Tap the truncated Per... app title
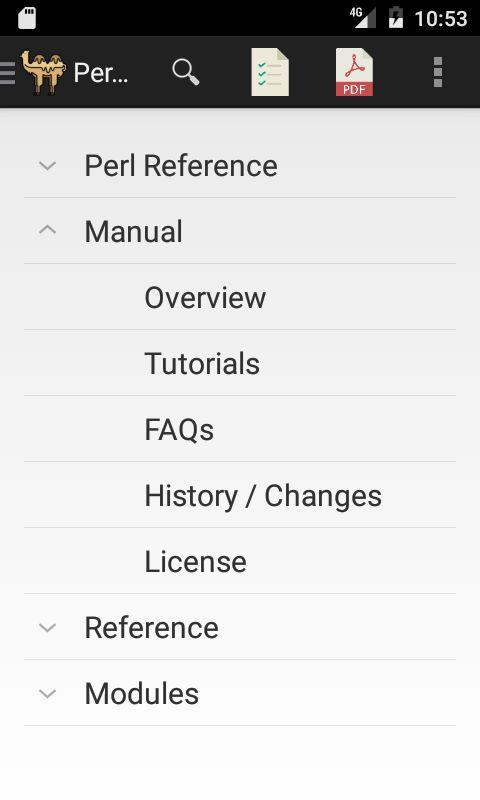 (100, 72)
